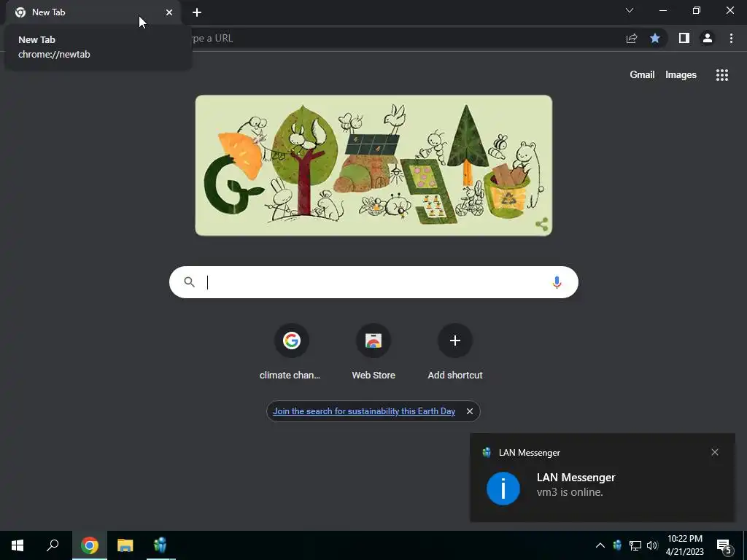This screenshot has height=560, width=747.
Task: Open the tab search chevron
Action: point(630,10)
